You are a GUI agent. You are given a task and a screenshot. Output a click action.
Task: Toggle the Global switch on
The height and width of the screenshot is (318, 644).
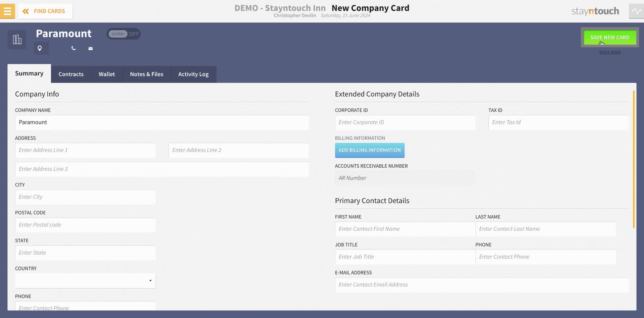(123, 34)
